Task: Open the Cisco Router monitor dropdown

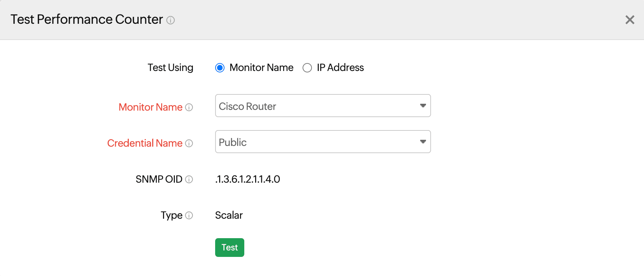Action: click(x=317, y=106)
